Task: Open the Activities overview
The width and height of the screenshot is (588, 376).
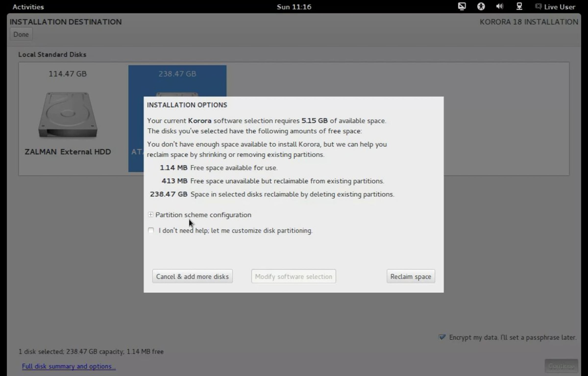Action: (28, 7)
